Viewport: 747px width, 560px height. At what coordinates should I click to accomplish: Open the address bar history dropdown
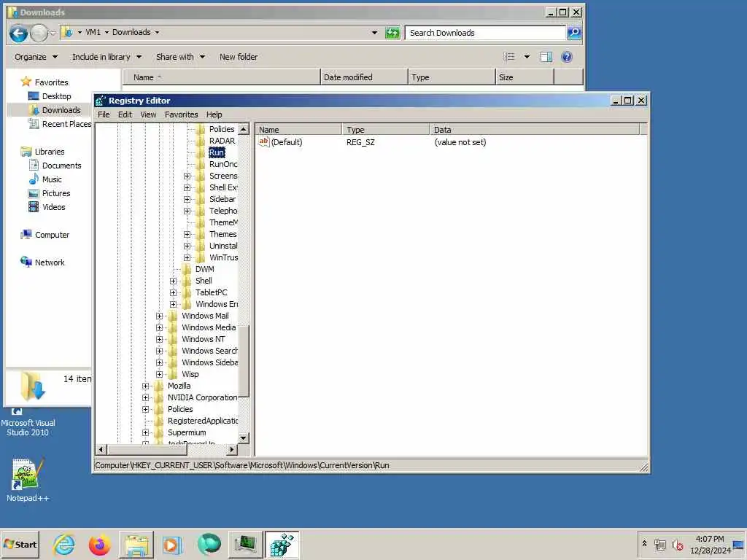(374, 33)
